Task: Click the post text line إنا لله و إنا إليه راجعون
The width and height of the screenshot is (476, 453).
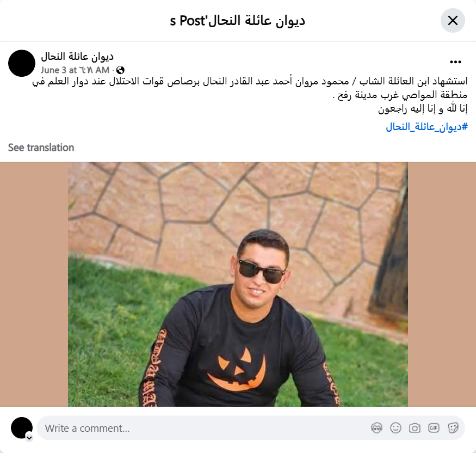Action: [x=423, y=109]
